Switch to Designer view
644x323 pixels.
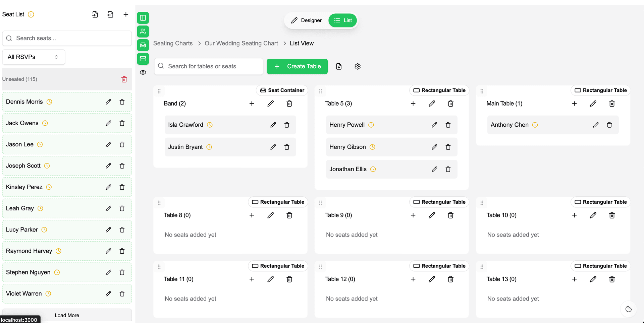pyautogui.click(x=306, y=20)
